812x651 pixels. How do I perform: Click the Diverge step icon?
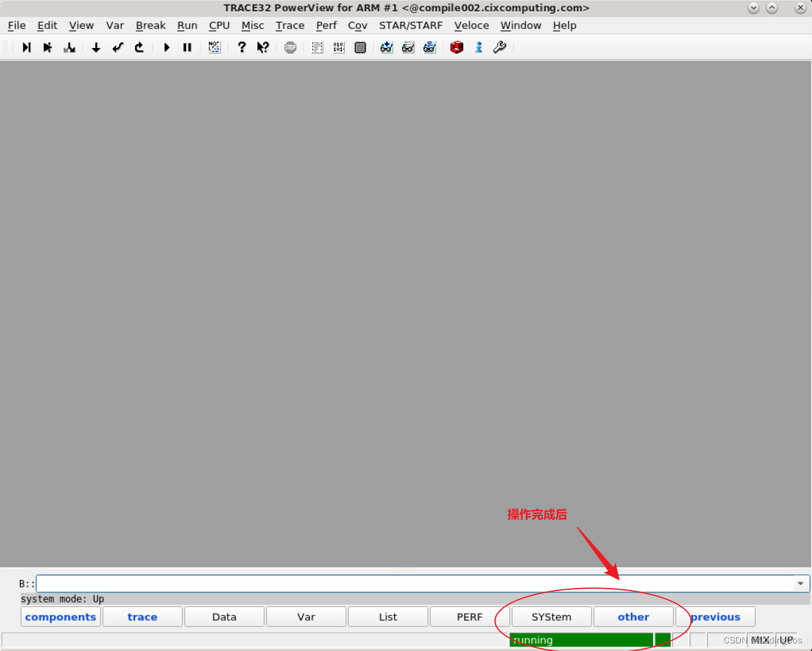pyautogui.click(x=69, y=47)
